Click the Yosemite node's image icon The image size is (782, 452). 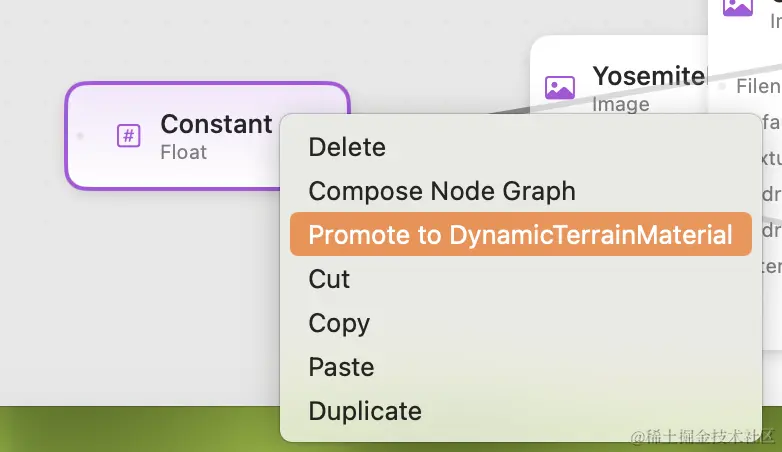point(560,87)
